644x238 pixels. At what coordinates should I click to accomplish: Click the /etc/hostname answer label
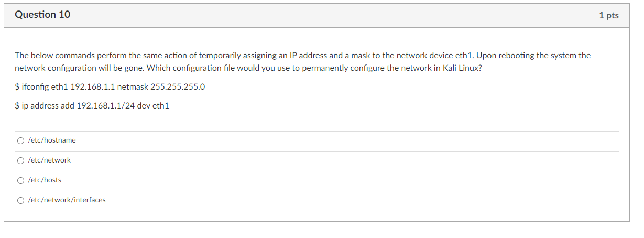point(51,140)
